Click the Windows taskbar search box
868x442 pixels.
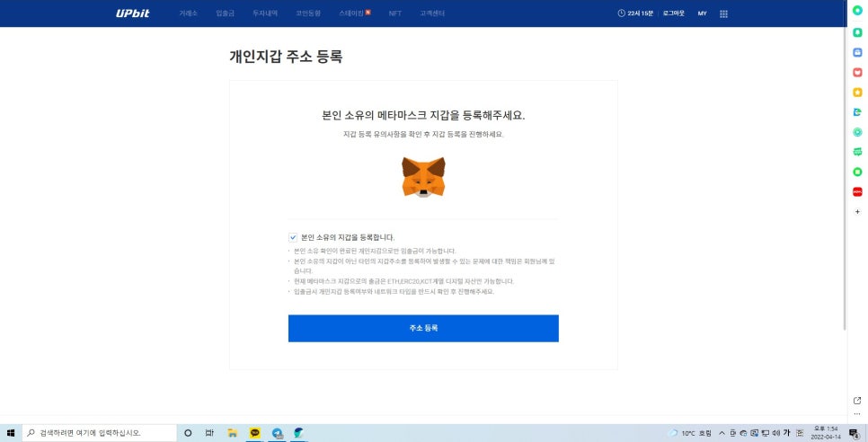[x=99, y=433]
